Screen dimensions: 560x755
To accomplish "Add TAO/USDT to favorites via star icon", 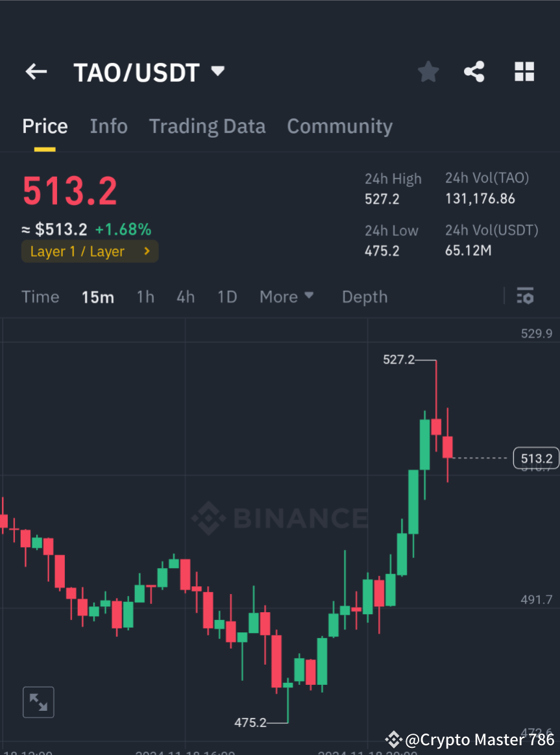I will coord(428,71).
